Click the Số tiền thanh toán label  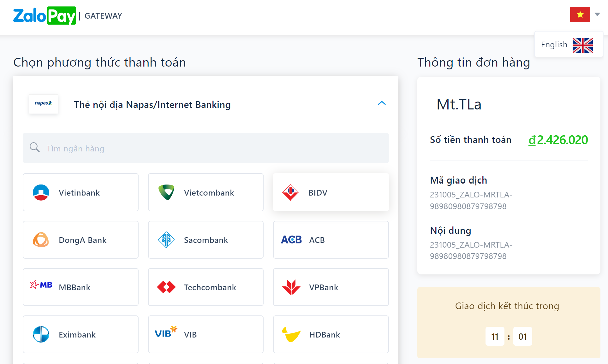tap(471, 139)
